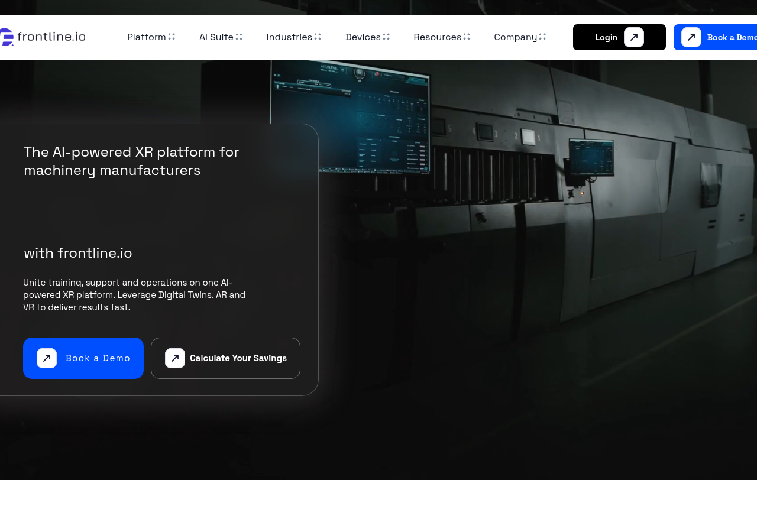This screenshot has width=757, height=532.
Task: Expand the dots icon next to Platform
Action: coord(172,37)
